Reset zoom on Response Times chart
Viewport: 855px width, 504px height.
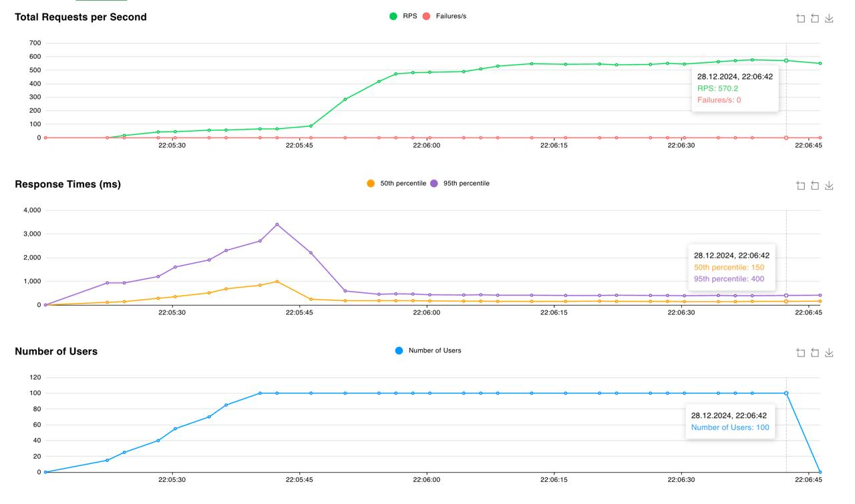click(815, 186)
